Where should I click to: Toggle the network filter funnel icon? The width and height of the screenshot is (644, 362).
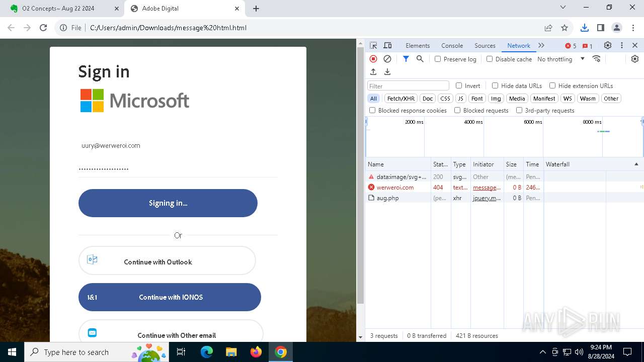406,59
